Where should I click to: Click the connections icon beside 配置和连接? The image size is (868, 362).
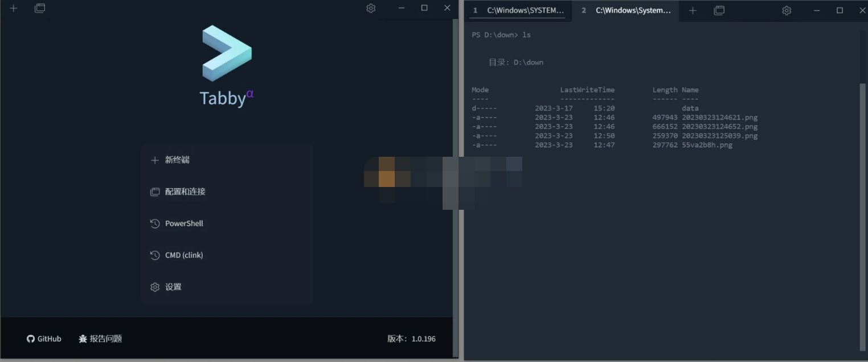[155, 192]
